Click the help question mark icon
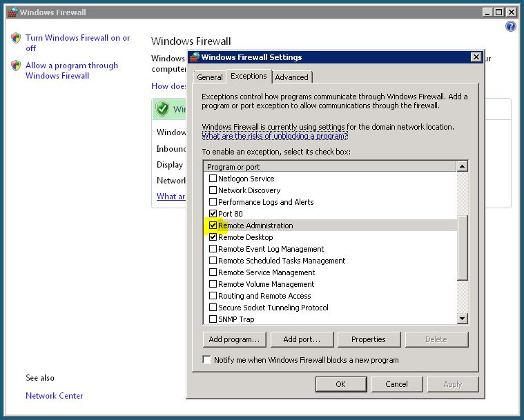 (510, 26)
